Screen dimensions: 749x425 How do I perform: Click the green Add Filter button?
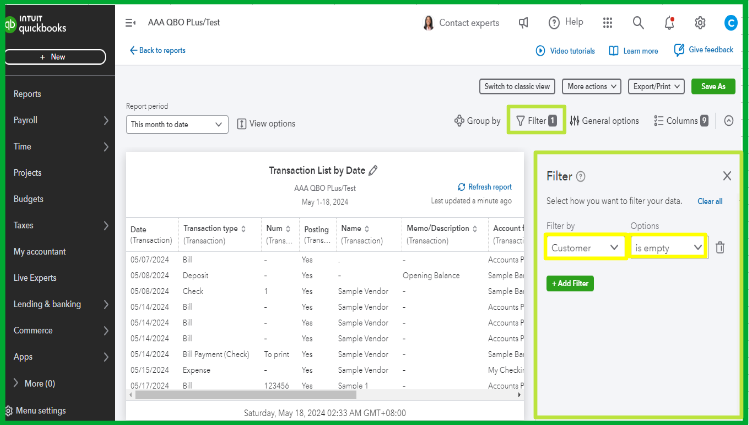click(x=570, y=284)
